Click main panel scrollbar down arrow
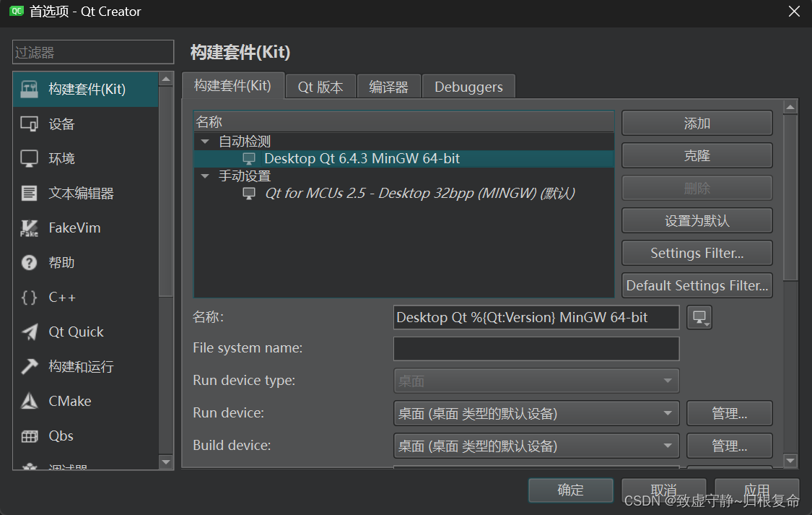Screen dimensions: 812x515 tap(790, 460)
